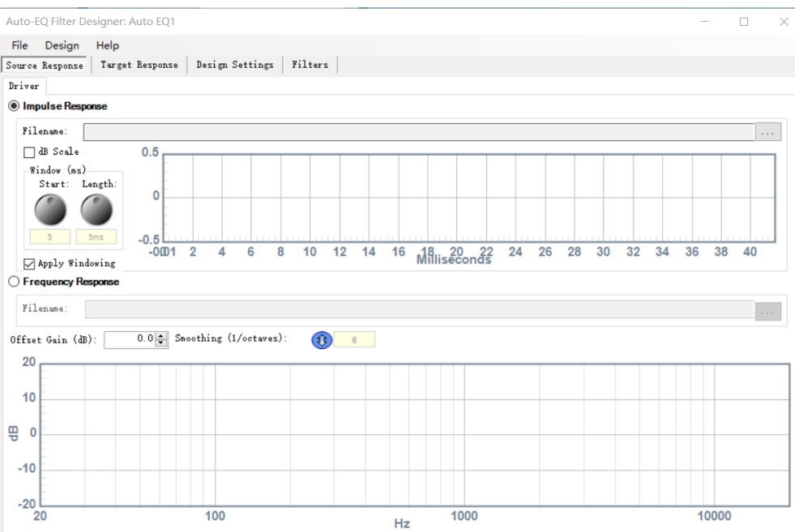Uncheck Apply Windowing
Viewport: 795px width, 532px height.
point(29,263)
